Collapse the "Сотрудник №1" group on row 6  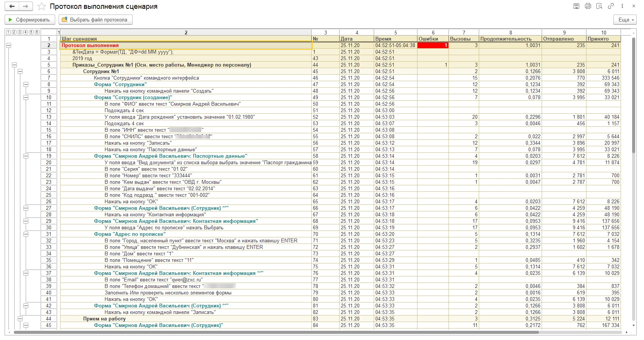[x=20, y=71]
